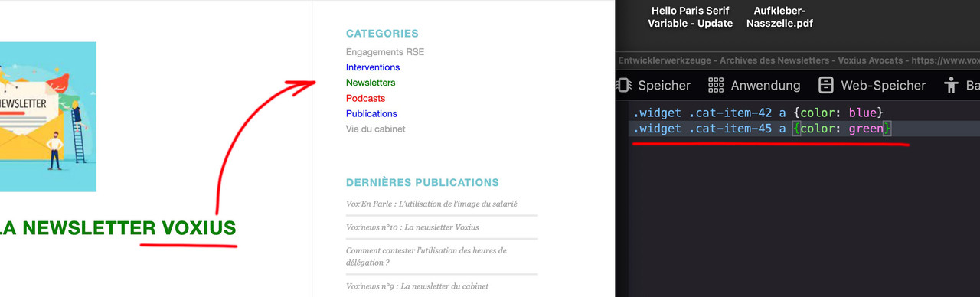The image size is (980, 297).
Task: Open the Publications category link
Action: pyautogui.click(x=371, y=113)
